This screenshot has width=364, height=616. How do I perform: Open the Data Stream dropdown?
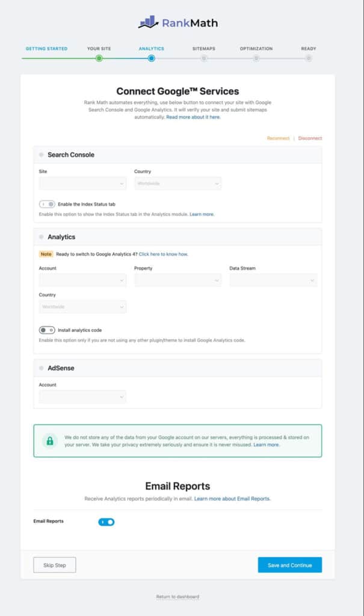[273, 280]
